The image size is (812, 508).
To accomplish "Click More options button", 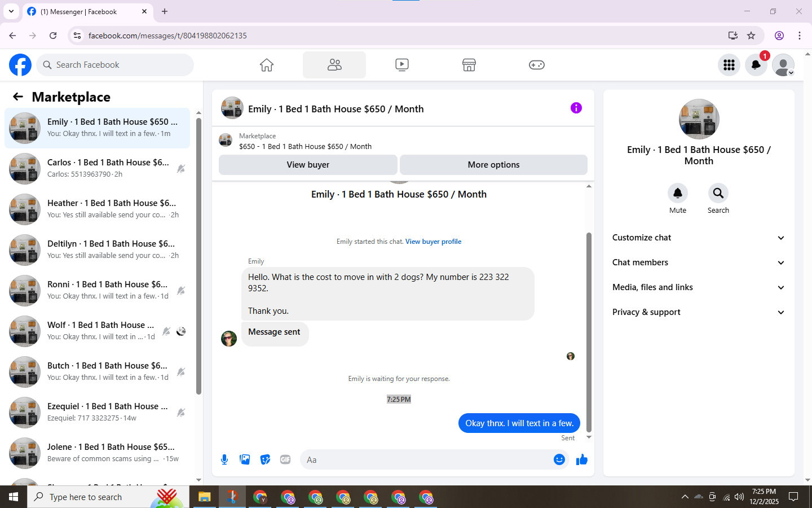I will [493, 165].
